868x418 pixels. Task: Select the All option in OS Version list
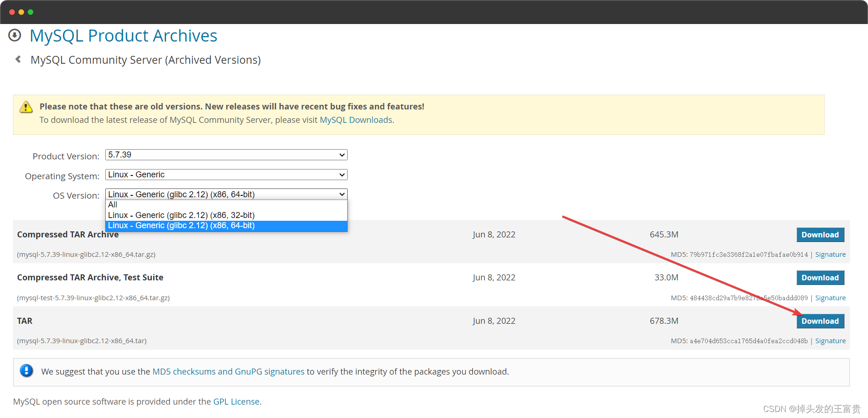point(226,205)
